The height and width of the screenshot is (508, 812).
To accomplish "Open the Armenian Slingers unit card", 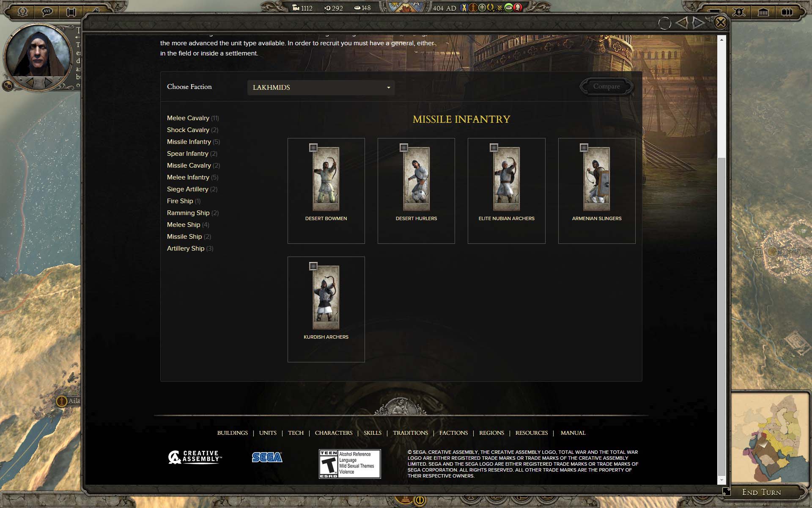I will point(597,191).
